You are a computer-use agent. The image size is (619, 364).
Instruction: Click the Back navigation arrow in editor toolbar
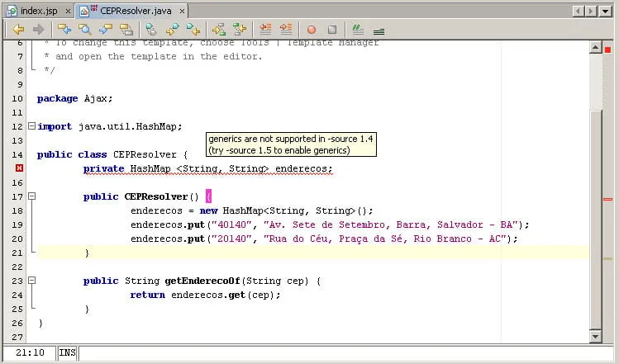point(18,29)
